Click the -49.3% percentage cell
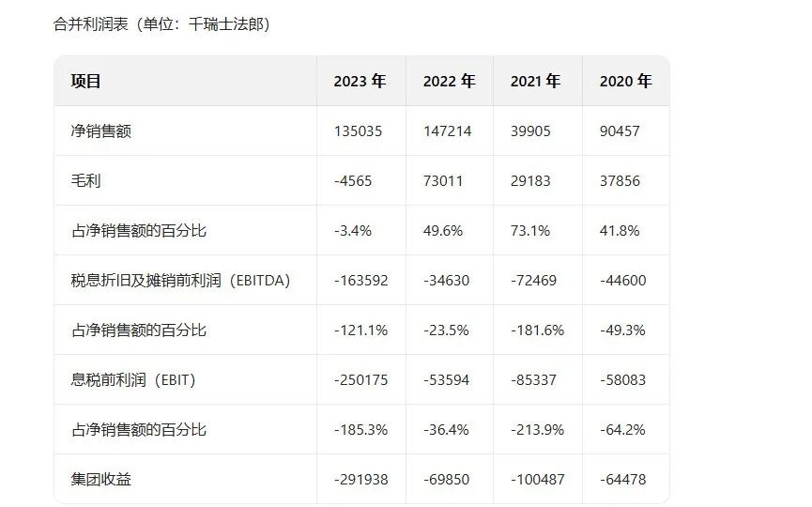This screenshot has height=507, width=812. coord(621,330)
